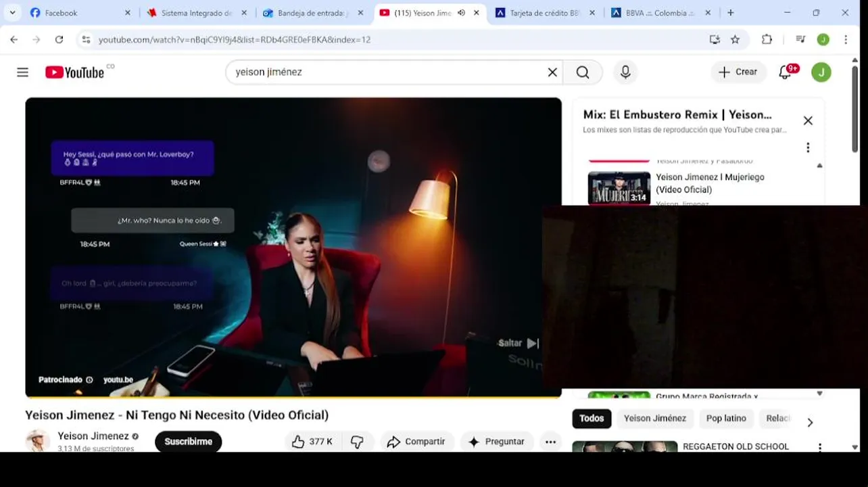Subscribe with the Suscribirme button
This screenshot has width=868, height=487.
(x=189, y=442)
